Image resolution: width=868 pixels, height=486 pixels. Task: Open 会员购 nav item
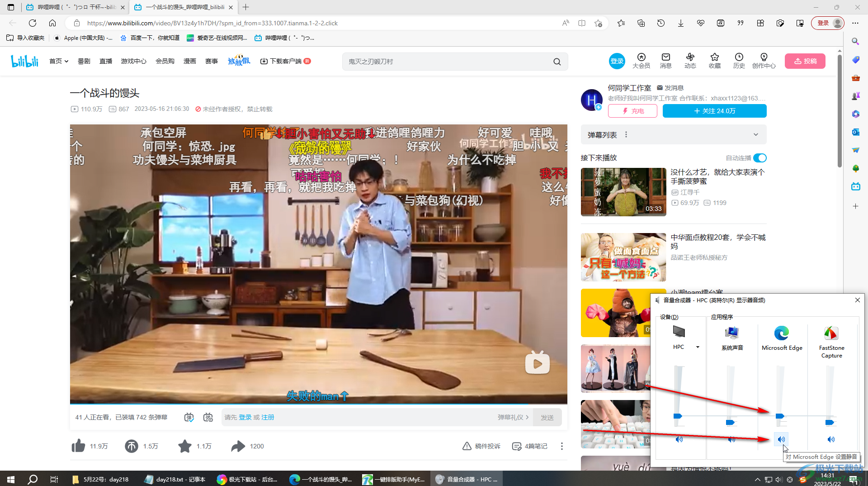pyautogui.click(x=165, y=61)
